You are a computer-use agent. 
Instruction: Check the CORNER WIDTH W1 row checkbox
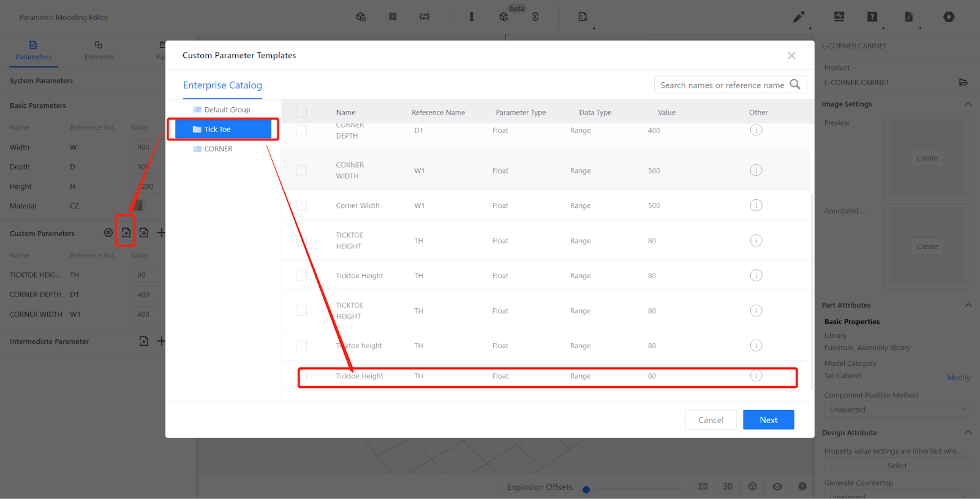click(x=301, y=170)
